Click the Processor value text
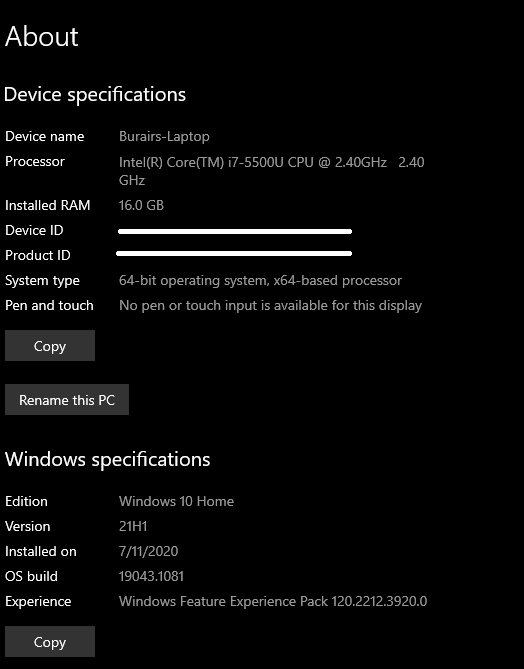Screen dimensions: 524x669 (x=271, y=171)
